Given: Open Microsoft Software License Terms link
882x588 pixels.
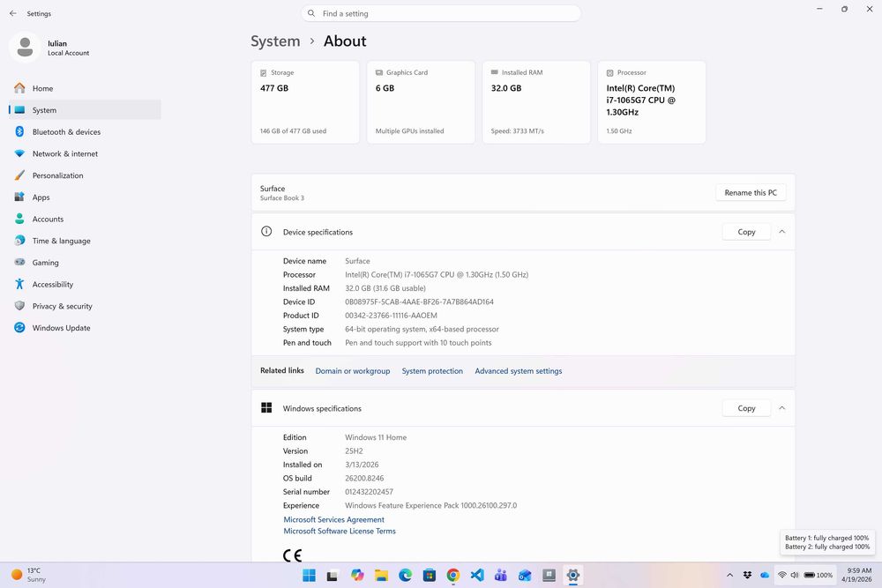Looking at the screenshot, I should 340,532.
